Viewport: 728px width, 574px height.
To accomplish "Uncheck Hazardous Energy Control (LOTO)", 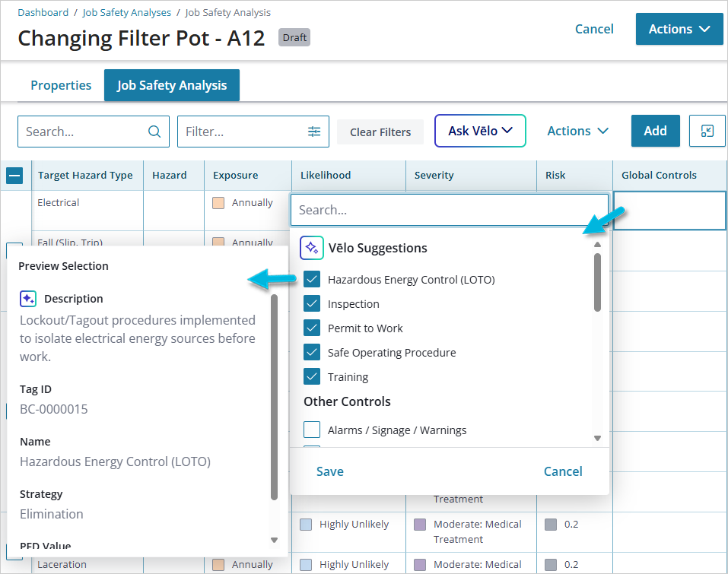I will (312, 280).
